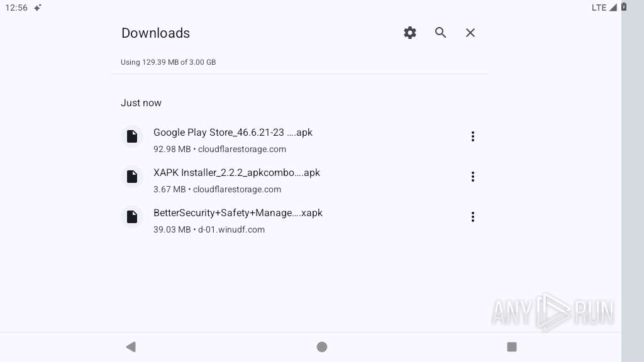Screen dimensions: 644x362
Task: Select file icon of XAPK Installer apk
Action: point(132,177)
